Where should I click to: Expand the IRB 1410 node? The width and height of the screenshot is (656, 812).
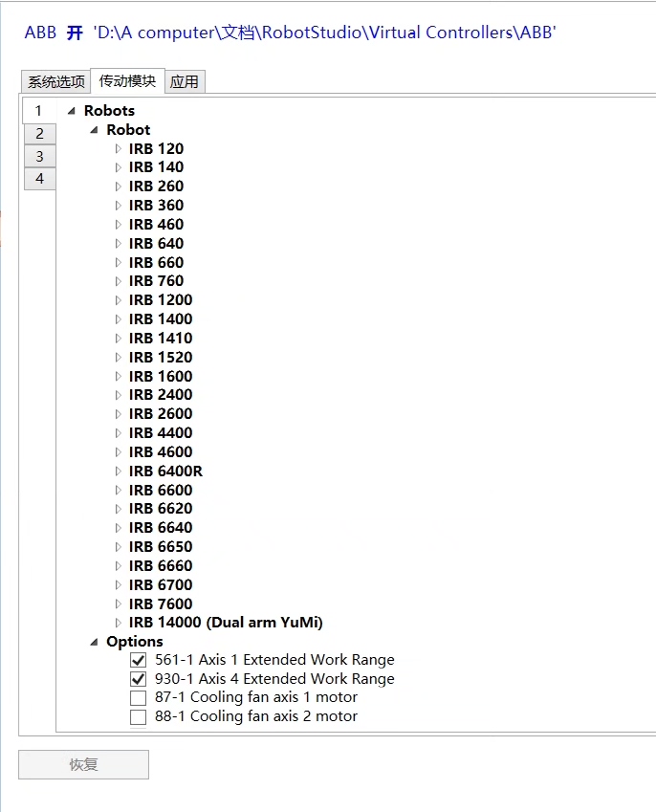(118, 339)
